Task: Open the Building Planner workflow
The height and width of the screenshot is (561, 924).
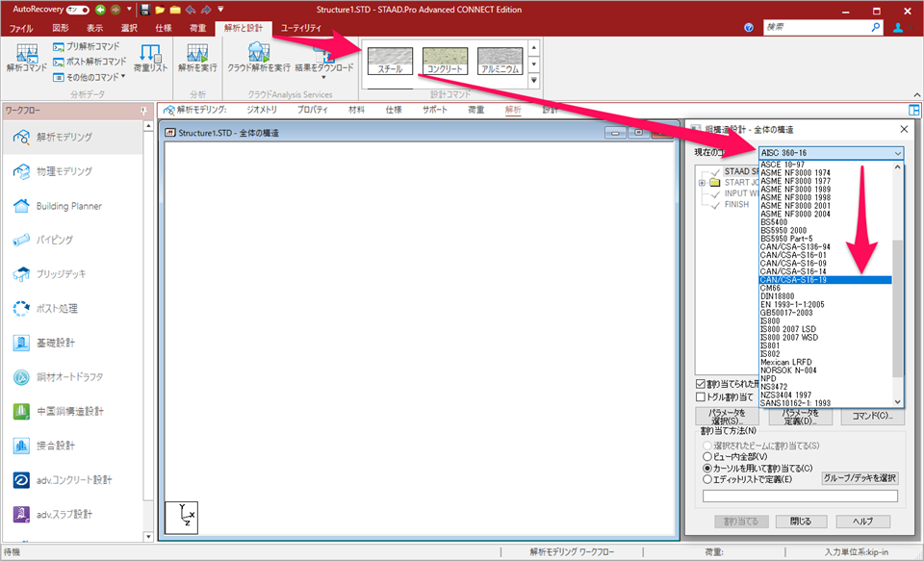Action: coord(72,206)
